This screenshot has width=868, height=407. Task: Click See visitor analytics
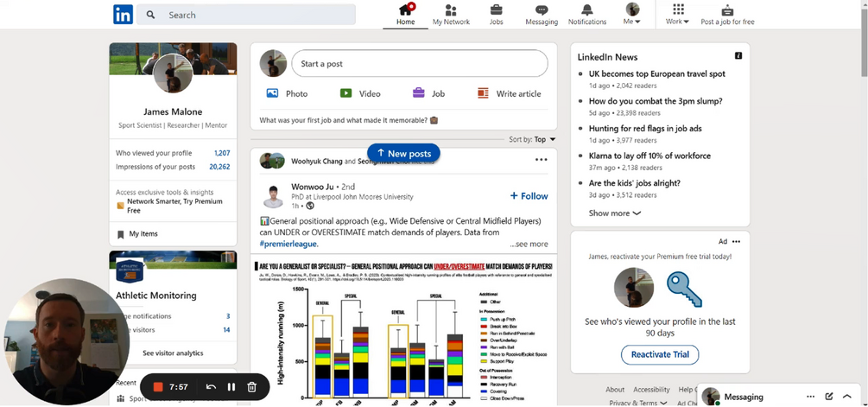(x=173, y=353)
